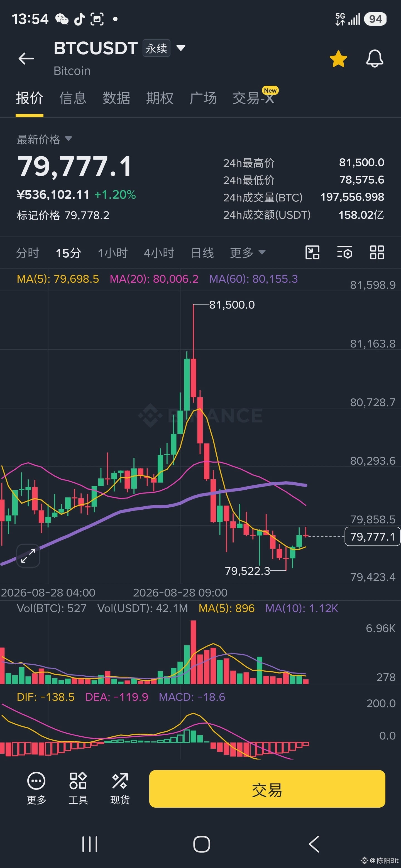Expand the 更多 intervals dropdown
The image size is (401, 868).
[248, 252]
